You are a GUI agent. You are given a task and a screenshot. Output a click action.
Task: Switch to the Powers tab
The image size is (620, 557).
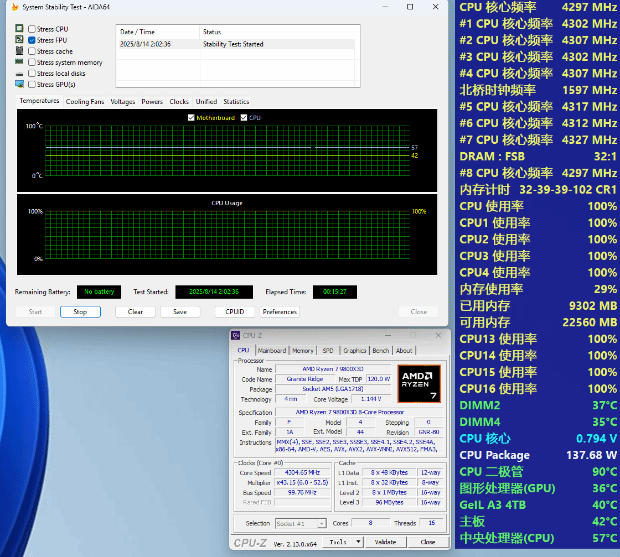click(152, 102)
